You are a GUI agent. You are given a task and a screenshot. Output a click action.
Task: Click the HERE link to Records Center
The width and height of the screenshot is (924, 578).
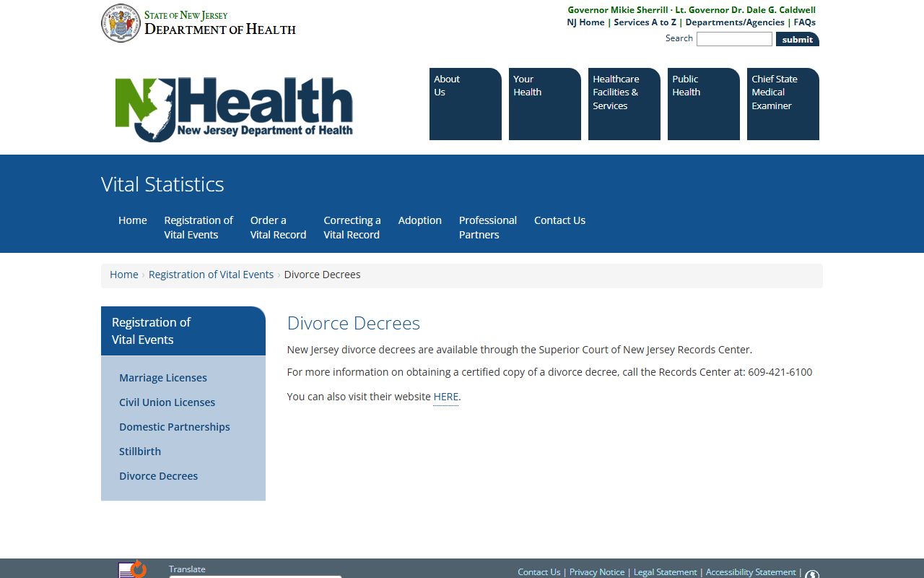click(445, 397)
